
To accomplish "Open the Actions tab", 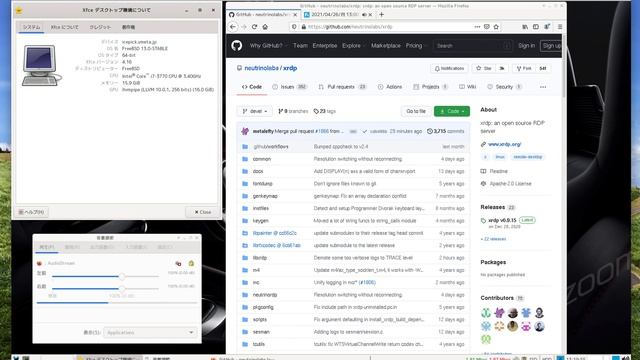I will click(x=390, y=87).
